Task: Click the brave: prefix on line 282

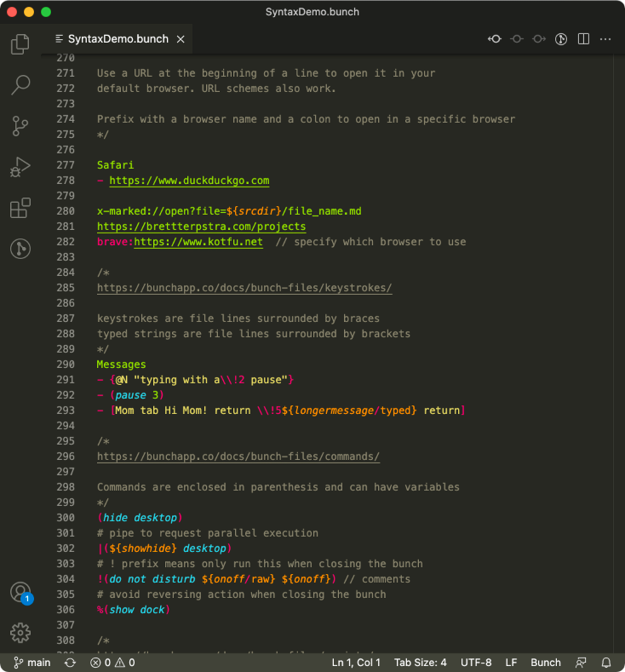Action: (x=115, y=242)
